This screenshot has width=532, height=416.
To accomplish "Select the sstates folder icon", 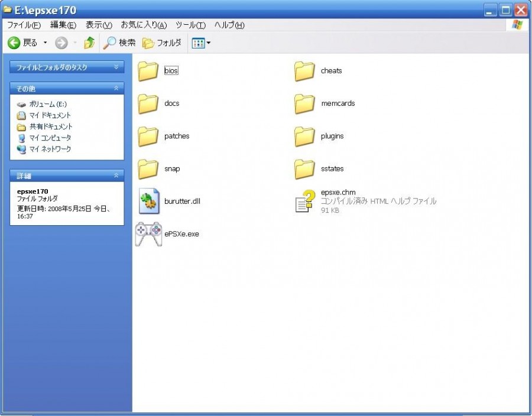I will coord(304,169).
